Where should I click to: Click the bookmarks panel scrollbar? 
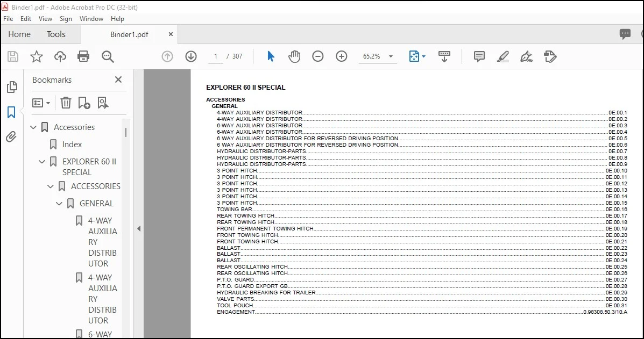coord(126,132)
